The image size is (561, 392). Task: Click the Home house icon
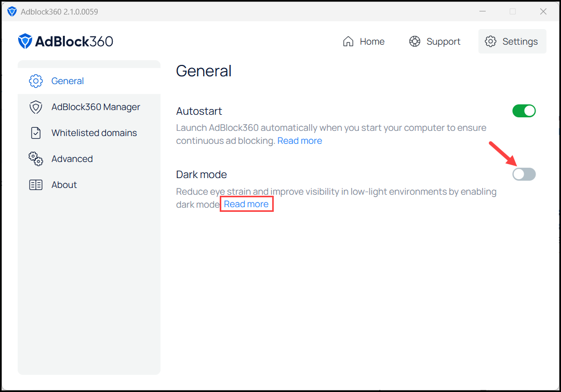coord(348,42)
